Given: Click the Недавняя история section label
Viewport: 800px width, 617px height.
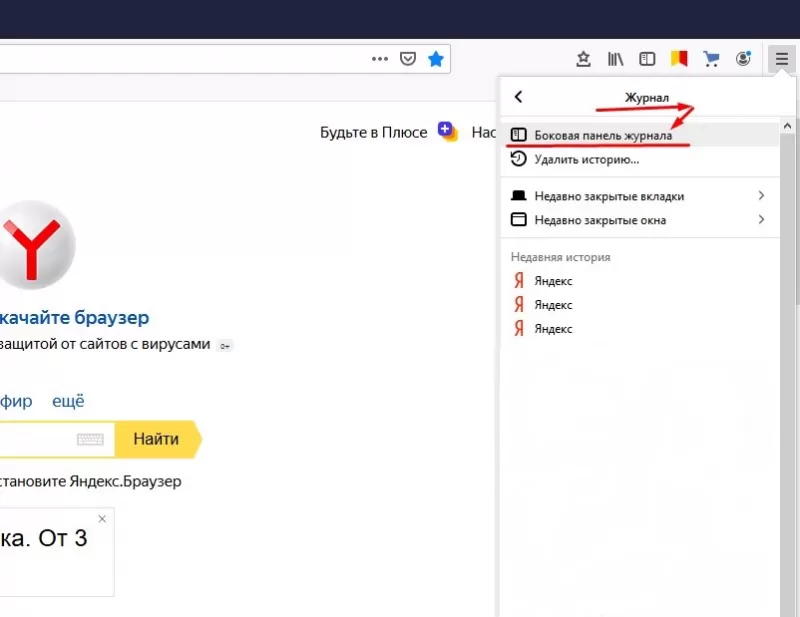Looking at the screenshot, I should click(x=560, y=257).
